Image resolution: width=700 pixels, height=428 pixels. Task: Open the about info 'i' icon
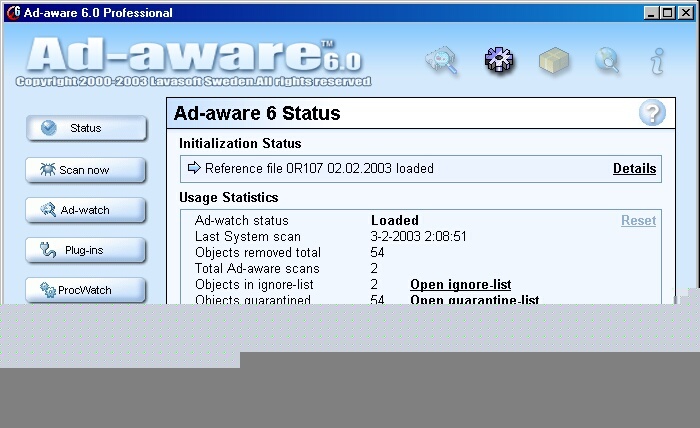point(657,61)
